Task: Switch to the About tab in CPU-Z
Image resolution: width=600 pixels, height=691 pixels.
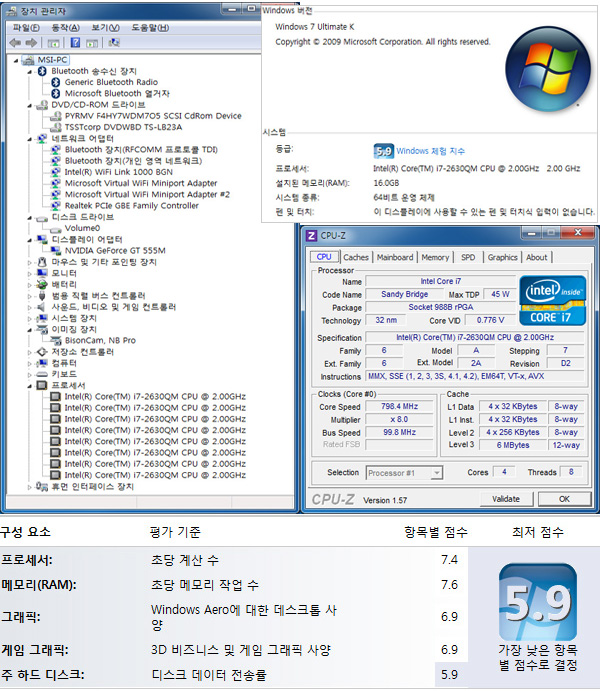Action: click(536, 257)
